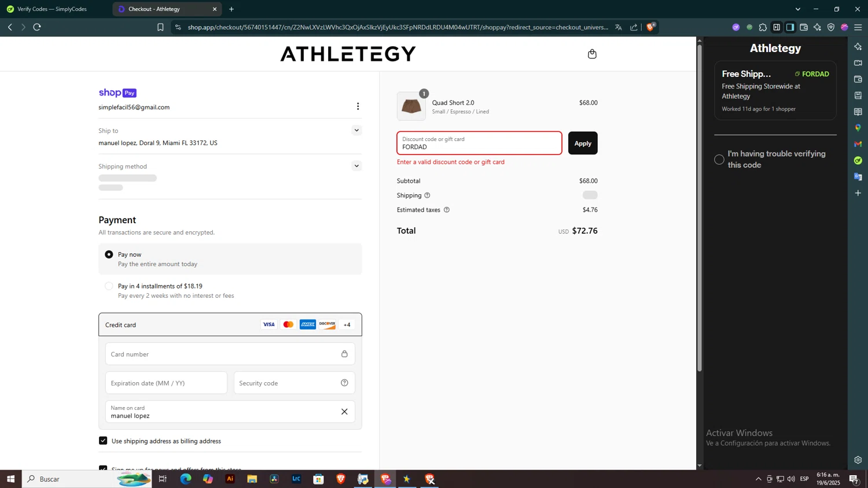Image resolution: width=868 pixels, height=488 pixels.
Task: Launch Adobe Illustrator from taskbar
Action: point(230,479)
